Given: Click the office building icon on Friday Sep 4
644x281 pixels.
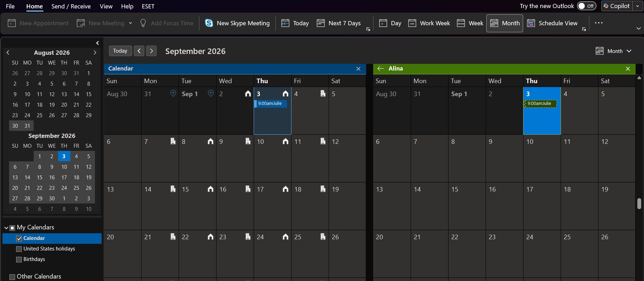Looking at the screenshot, I should [x=323, y=94].
